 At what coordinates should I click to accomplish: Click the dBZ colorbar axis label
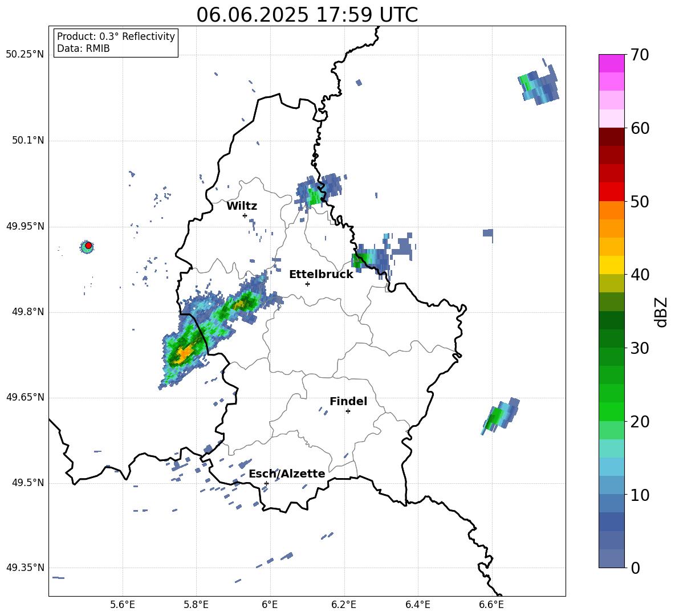tap(661, 312)
